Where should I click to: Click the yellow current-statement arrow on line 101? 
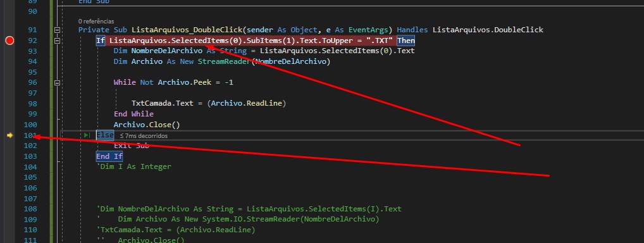(x=10, y=135)
